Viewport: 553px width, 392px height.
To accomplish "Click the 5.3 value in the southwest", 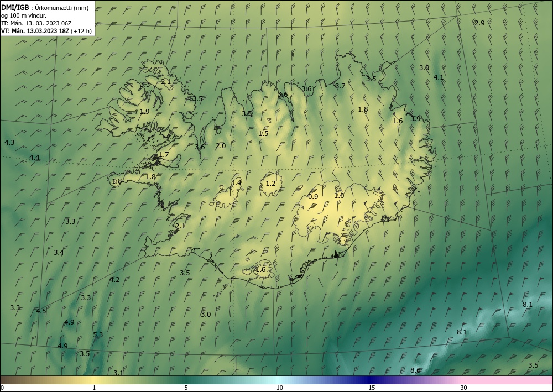I will tap(98, 335).
